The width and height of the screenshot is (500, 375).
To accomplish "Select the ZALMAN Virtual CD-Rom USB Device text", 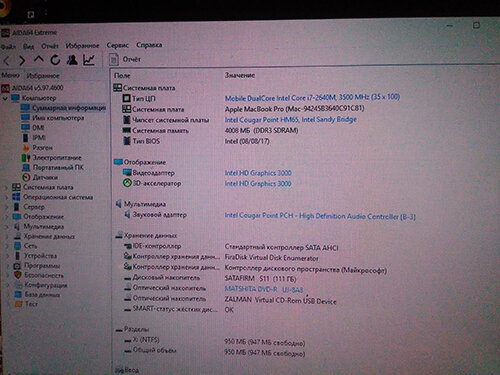I will 280,301.
